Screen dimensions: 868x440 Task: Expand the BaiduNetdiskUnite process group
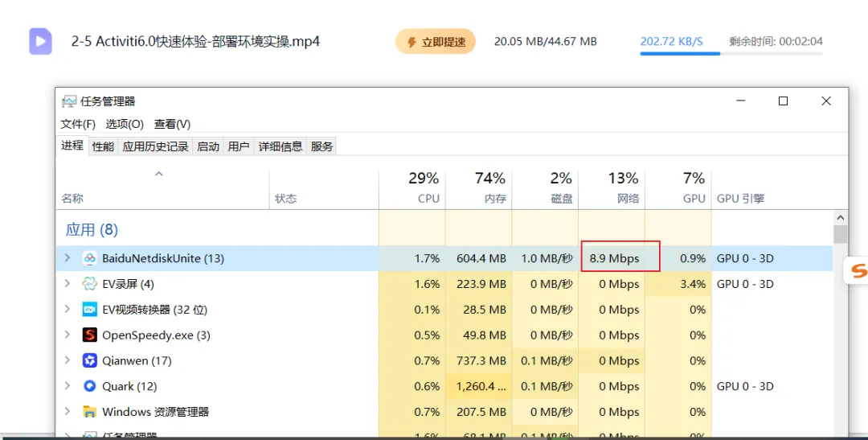(x=68, y=257)
